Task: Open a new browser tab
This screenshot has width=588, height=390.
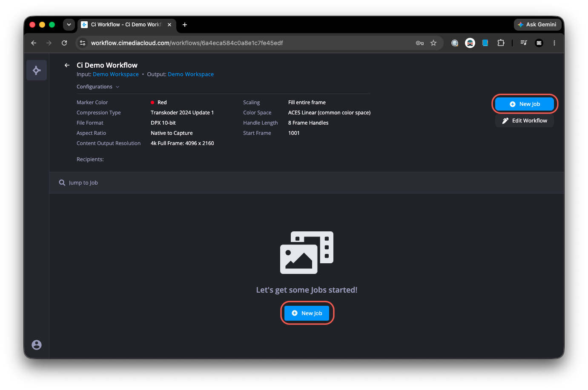Action: pos(185,25)
